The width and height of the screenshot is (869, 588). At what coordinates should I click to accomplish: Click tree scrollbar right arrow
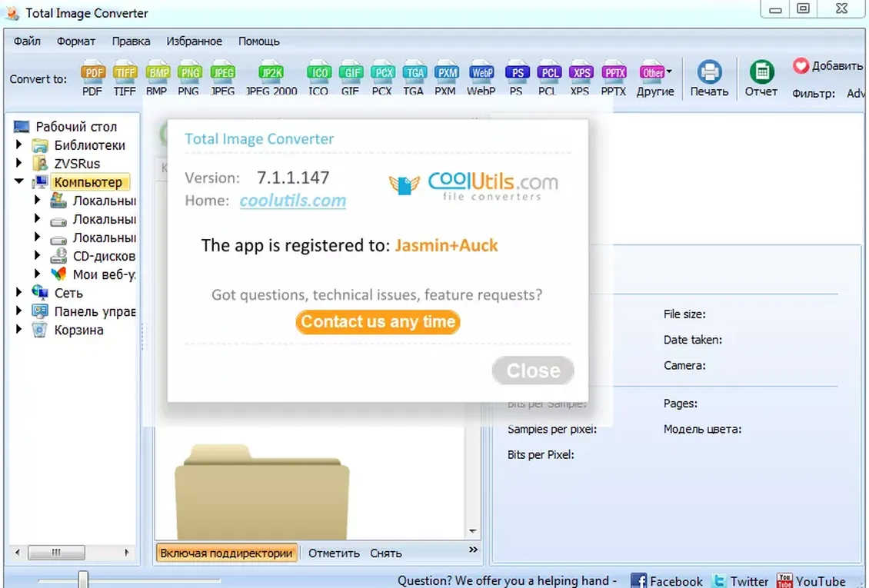coord(127,552)
